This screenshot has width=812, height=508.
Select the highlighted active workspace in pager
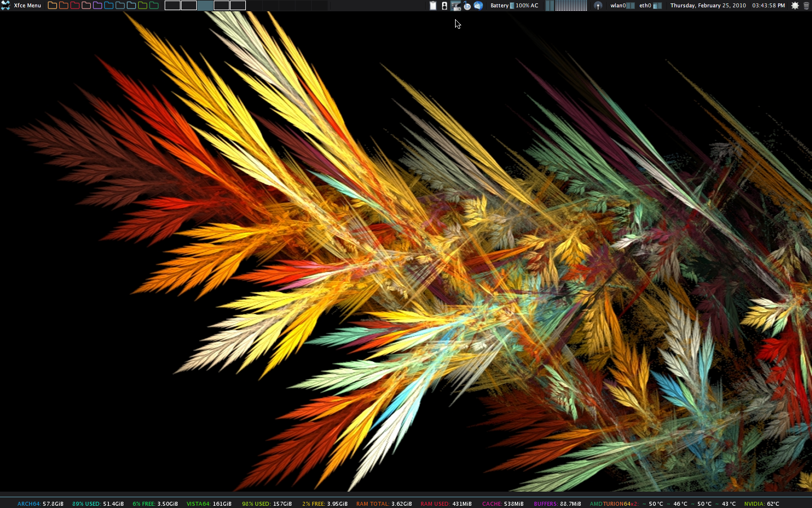point(205,5)
